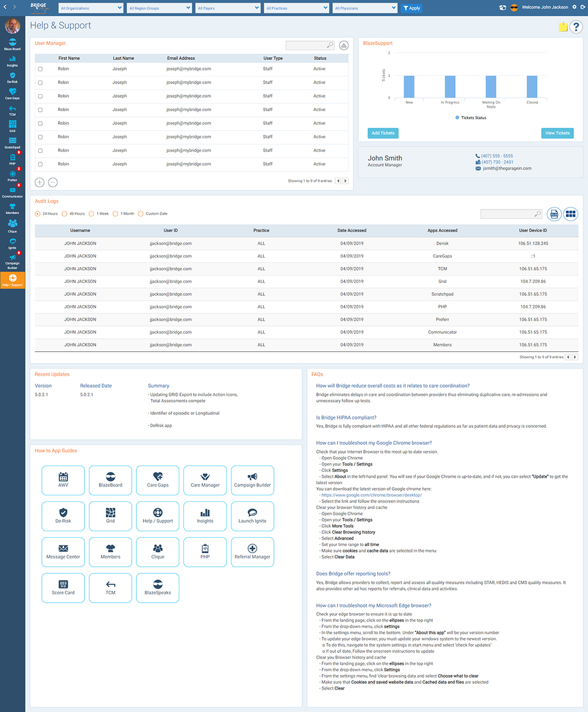Open TCM from the sidebar
The image size is (588, 712).
(12, 110)
